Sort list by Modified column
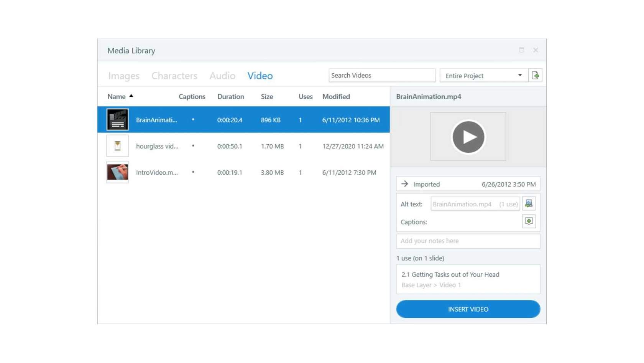The width and height of the screenshot is (644, 363). tap(336, 97)
